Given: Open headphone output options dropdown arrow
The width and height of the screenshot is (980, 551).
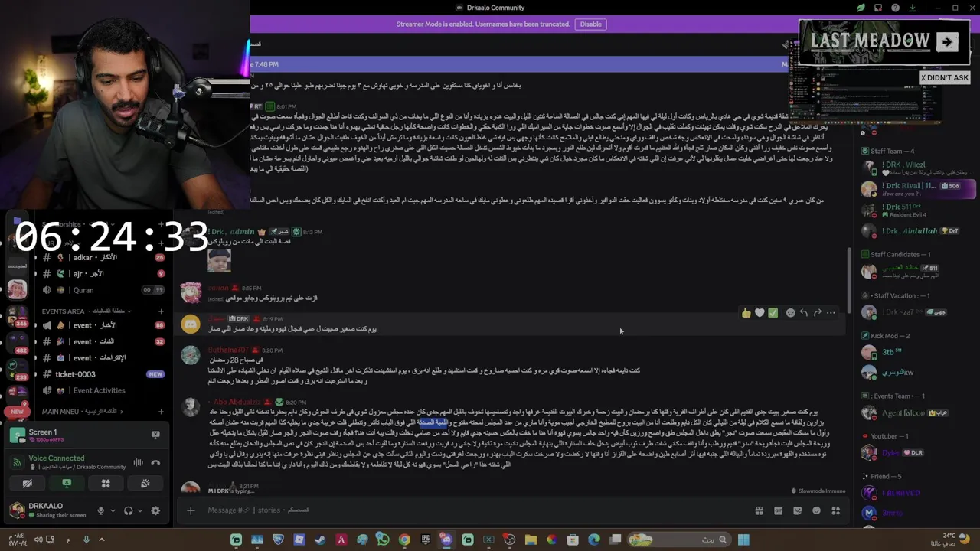Looking at the screenshot, I should [x=140, y=510].
